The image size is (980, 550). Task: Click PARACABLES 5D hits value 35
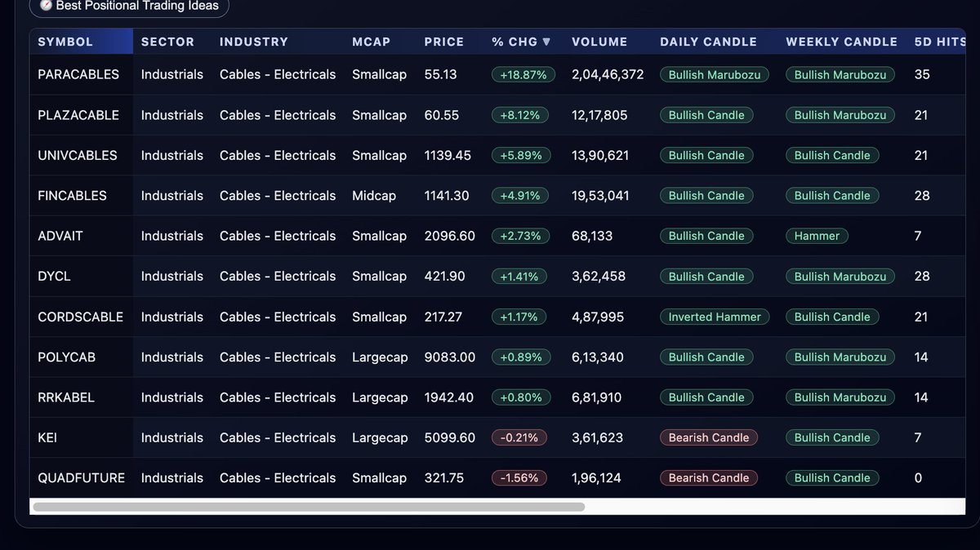[x=922, y=74]
